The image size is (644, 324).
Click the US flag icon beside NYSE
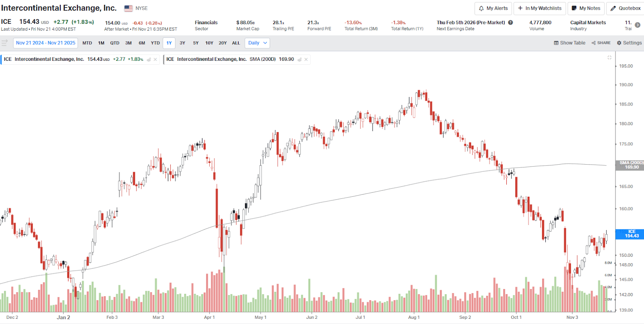tap(128, 8)
